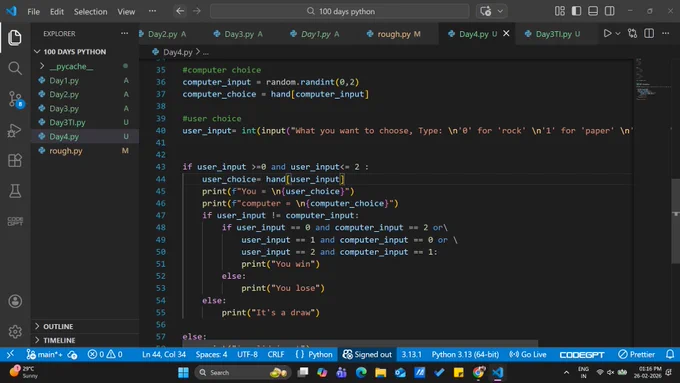Expand the OUTLINE section
The height and width of the screenshot is (383, 680).
58,326
